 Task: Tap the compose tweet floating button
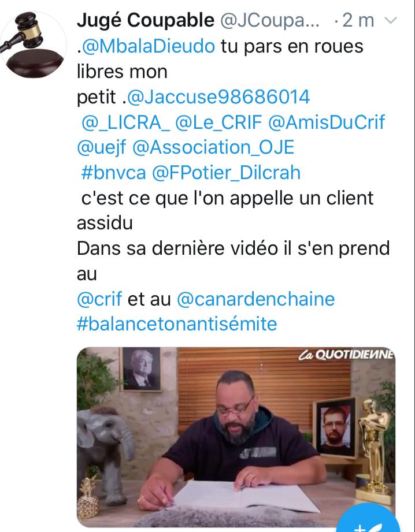click(369, 519)
